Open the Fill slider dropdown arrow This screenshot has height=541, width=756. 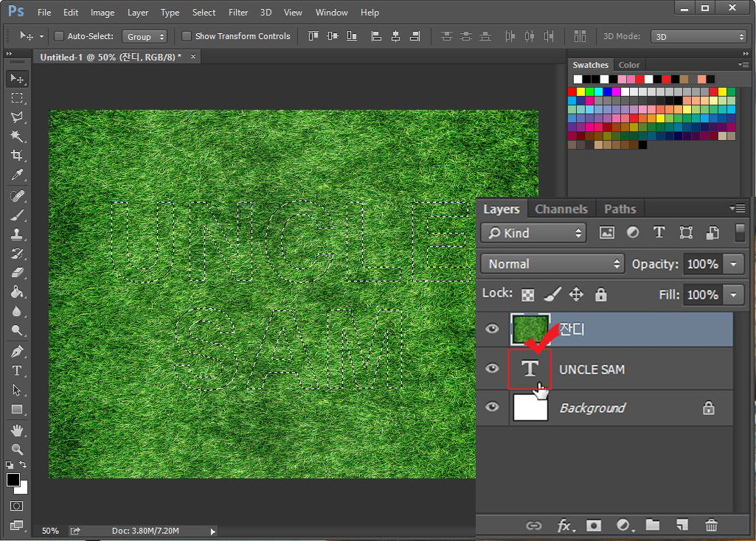733,294
